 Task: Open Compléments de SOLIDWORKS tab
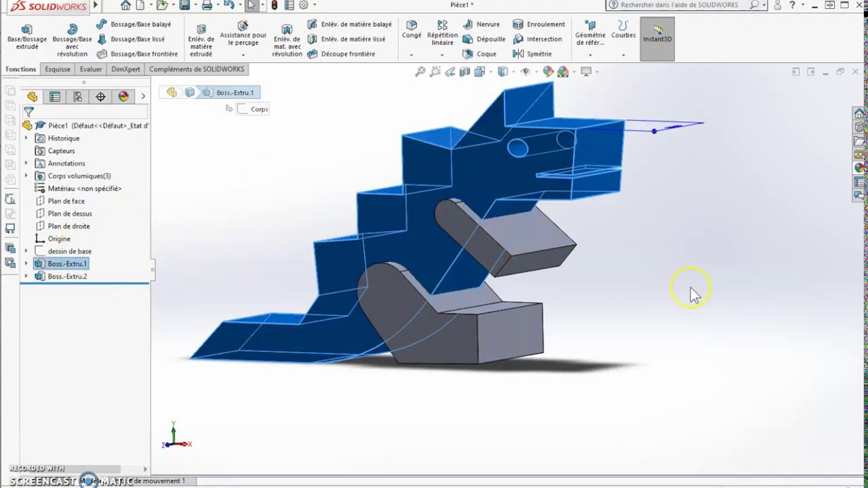[197, 69]
